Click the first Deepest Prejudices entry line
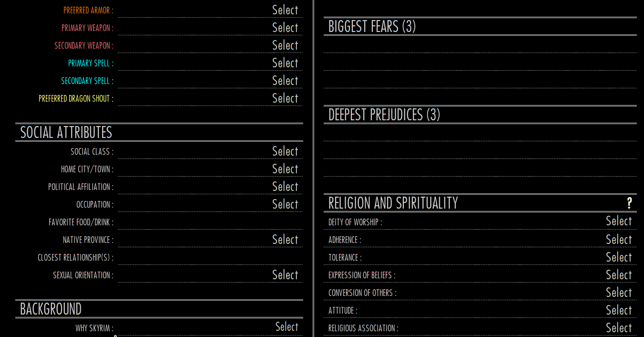This screenshot has width=644, height=337. pyautogui.click(x=480, y=133)
